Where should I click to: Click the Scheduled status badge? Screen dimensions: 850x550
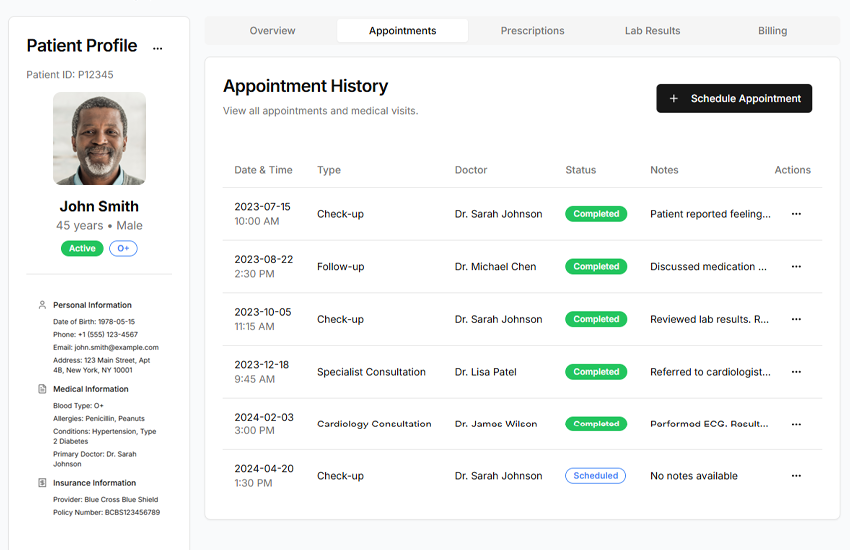pos(595,476)
